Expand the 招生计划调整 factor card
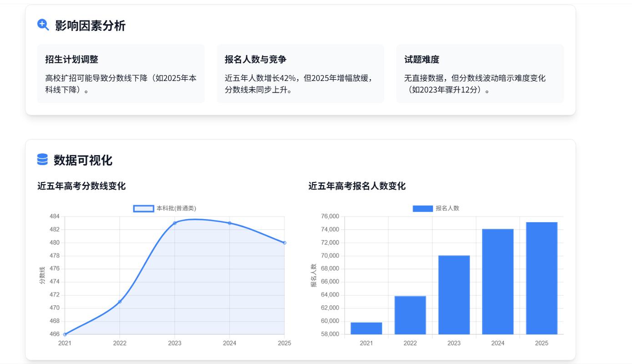The height and width of the screenshot is (364, 632). click(121, 73)
